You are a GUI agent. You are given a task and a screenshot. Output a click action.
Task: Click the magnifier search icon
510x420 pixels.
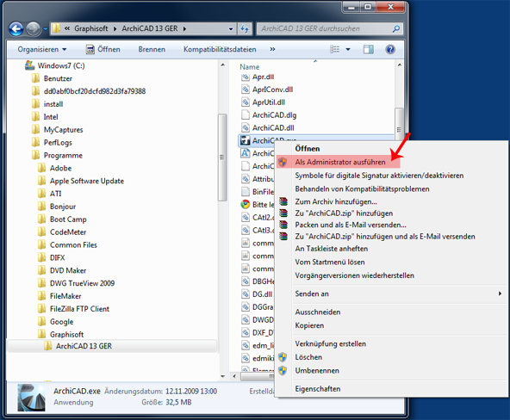click(x=396, y=29)
